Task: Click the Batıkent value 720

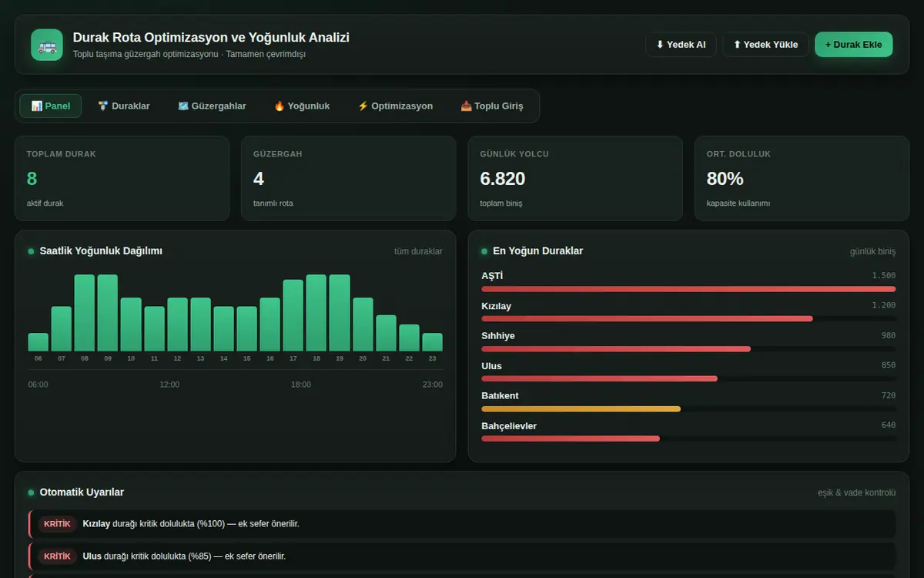Action: pos(889,395)
